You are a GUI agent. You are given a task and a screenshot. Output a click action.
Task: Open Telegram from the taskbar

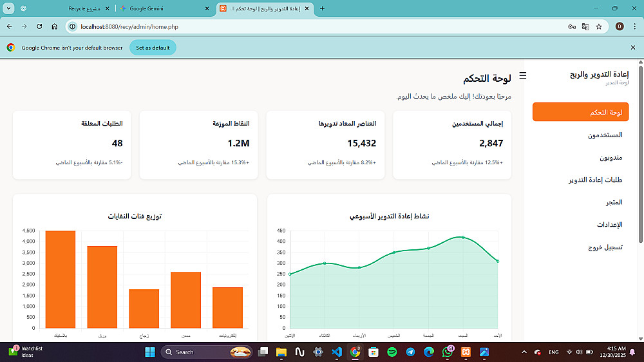tap(410, 352)
